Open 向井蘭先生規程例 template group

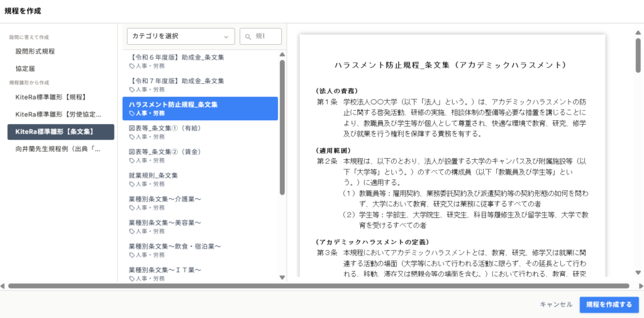click(58, 149)
